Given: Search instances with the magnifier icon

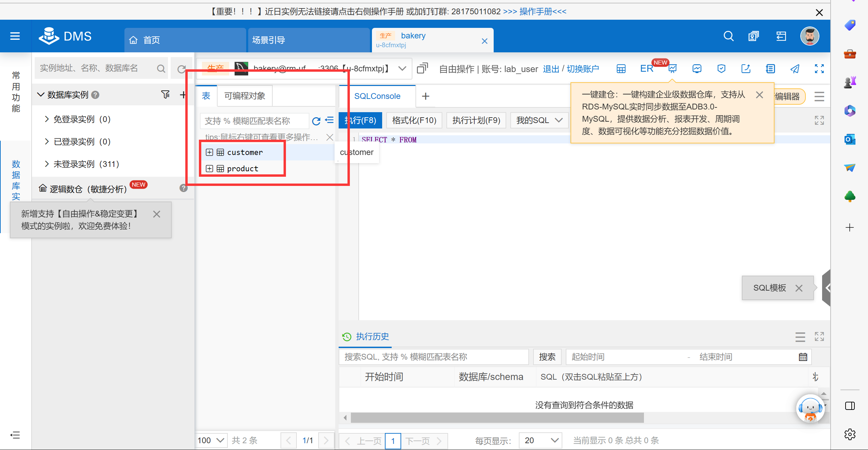Looking at the screenshot, I should [x=161, y=69].
